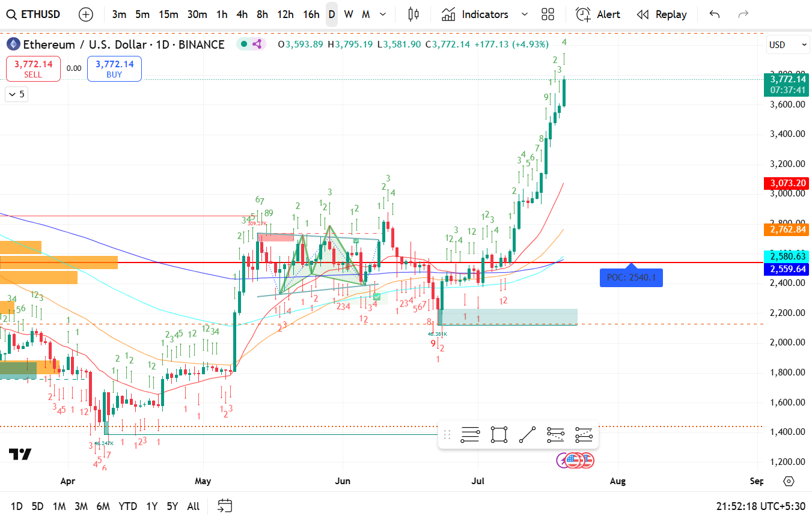This screenshot has height=516, width=812.
Task: Click the Replay rewind icon
Action: pyautogui.click(x=643, y=14)
